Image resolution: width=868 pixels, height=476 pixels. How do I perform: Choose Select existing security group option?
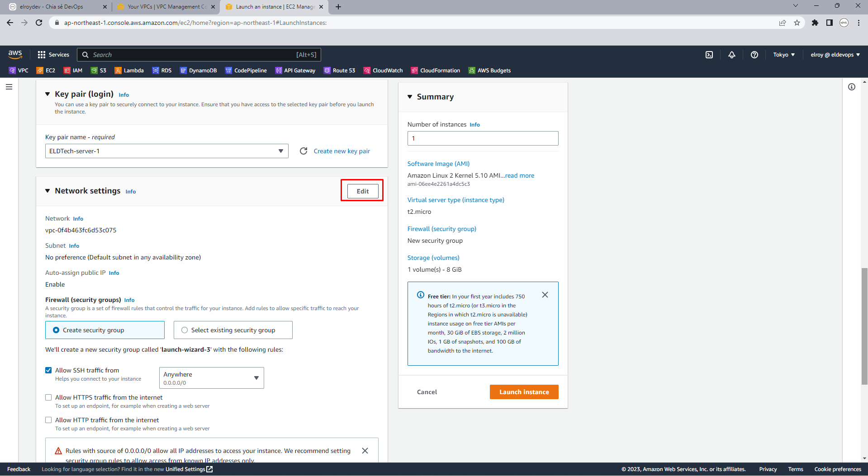tap(233, 330)
